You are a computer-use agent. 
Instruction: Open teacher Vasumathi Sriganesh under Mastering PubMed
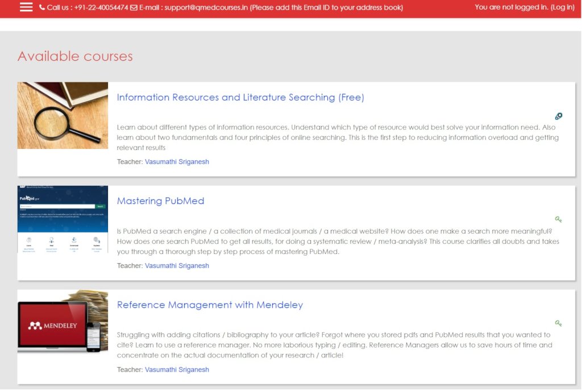(x=177, y=265)
